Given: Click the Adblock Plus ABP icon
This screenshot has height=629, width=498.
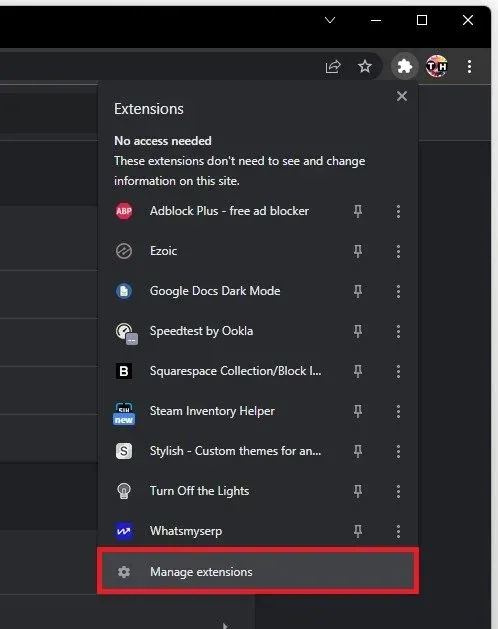Looking at the screenshot, I should [x=124, y=211].
